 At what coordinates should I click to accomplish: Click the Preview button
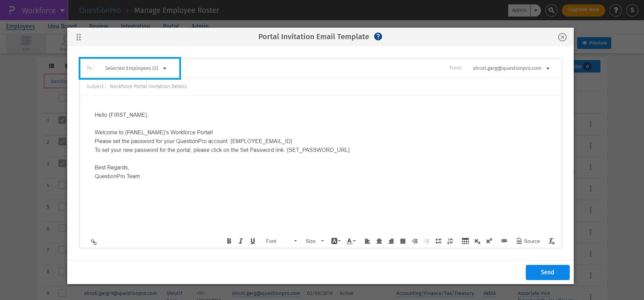tap(594, 43)
